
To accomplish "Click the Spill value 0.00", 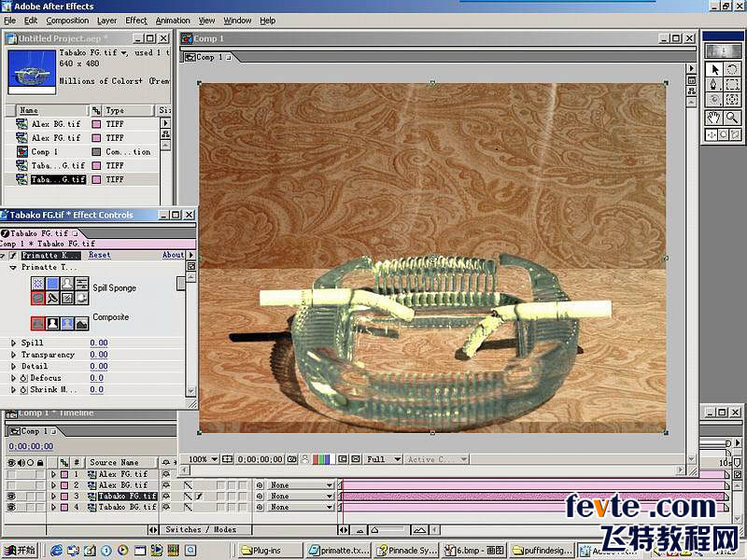I will pyautogui.click(x=99, y=343).
